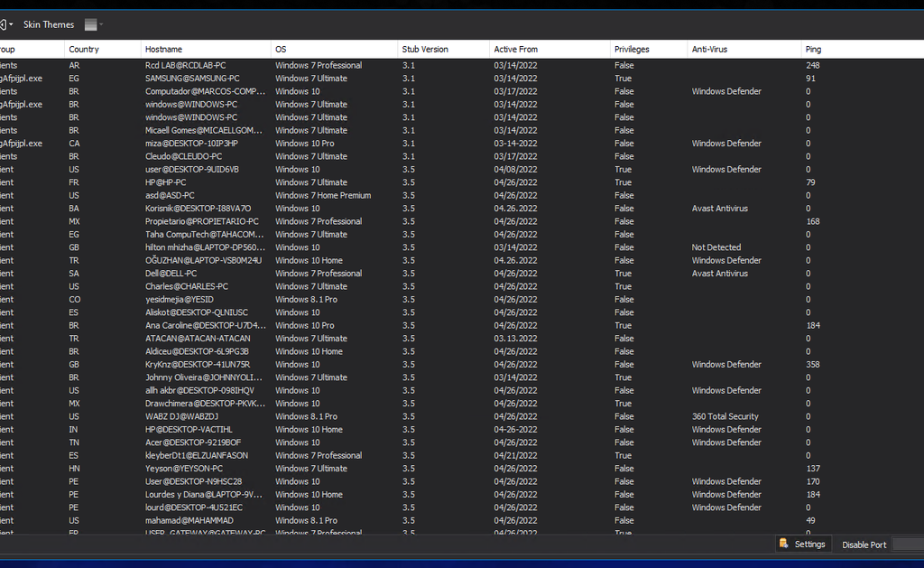This screenshot has height=568, width=924.
Task: Click the Active From column header
Action: (515, 49)
